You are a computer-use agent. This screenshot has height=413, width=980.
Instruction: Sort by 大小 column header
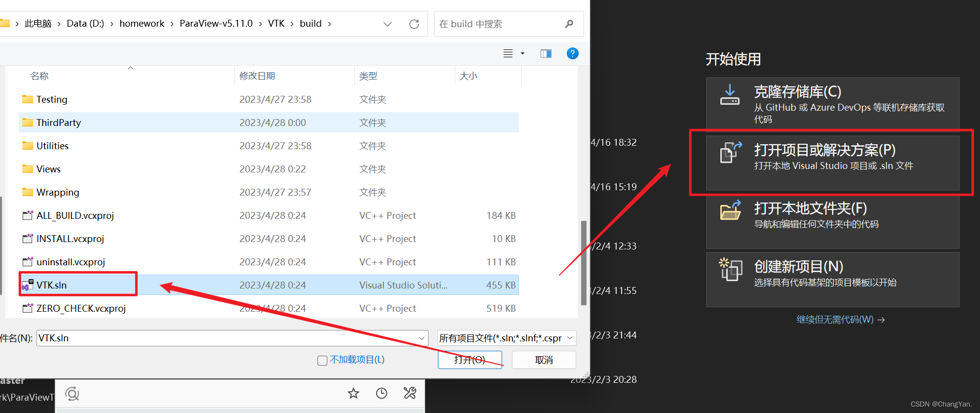tap(469, 76)
